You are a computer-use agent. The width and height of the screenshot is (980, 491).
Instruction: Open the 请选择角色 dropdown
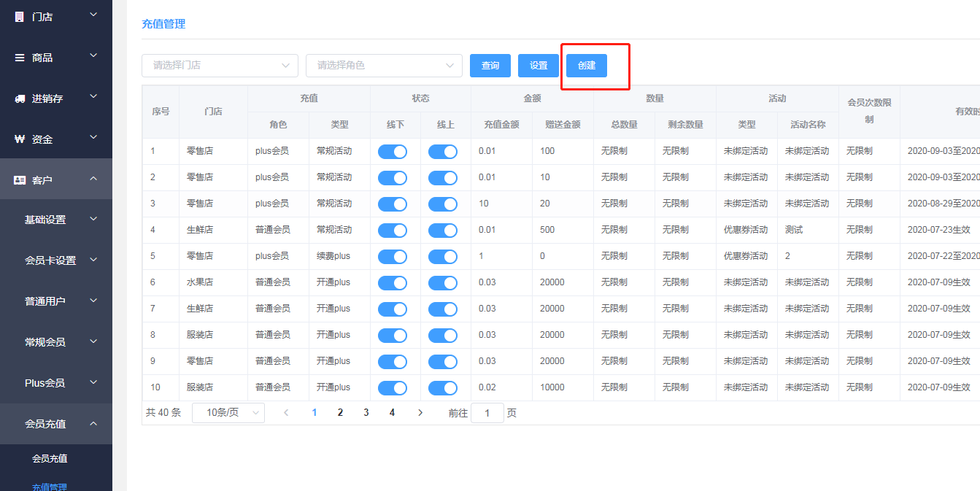pos(384,65)
